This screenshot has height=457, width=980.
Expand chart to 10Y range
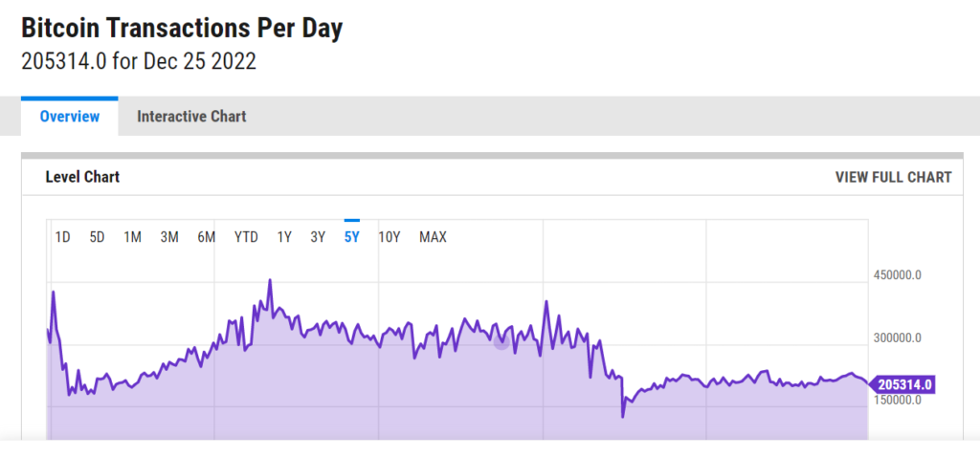point(389,237)
